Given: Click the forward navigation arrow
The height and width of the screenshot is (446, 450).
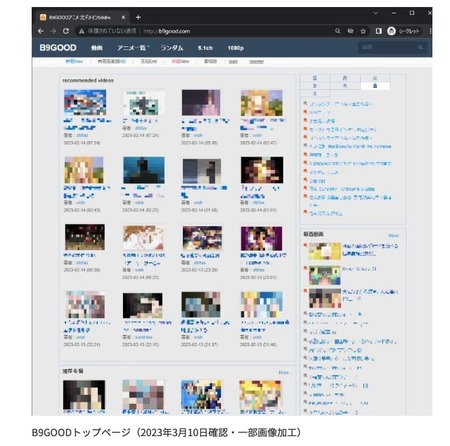Looking at the screenshot, I should click(53, 31).
